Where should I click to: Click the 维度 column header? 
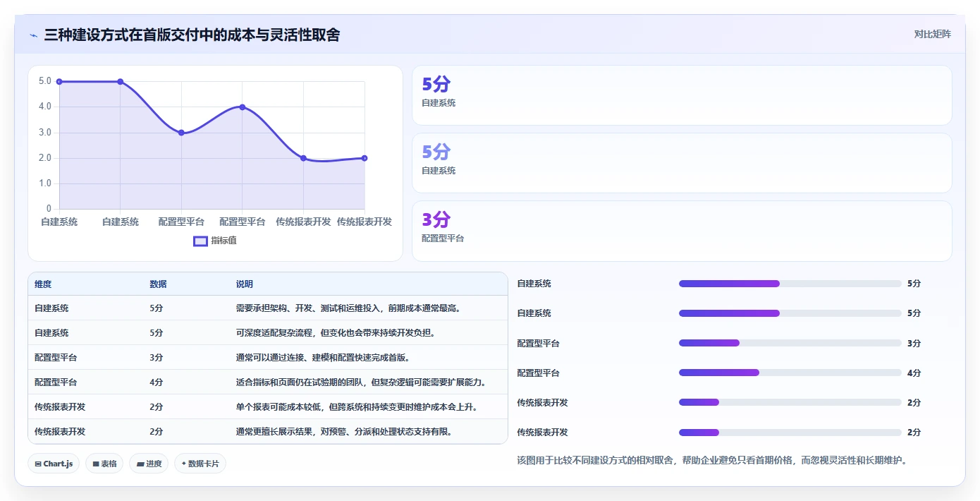click(43, 284)
